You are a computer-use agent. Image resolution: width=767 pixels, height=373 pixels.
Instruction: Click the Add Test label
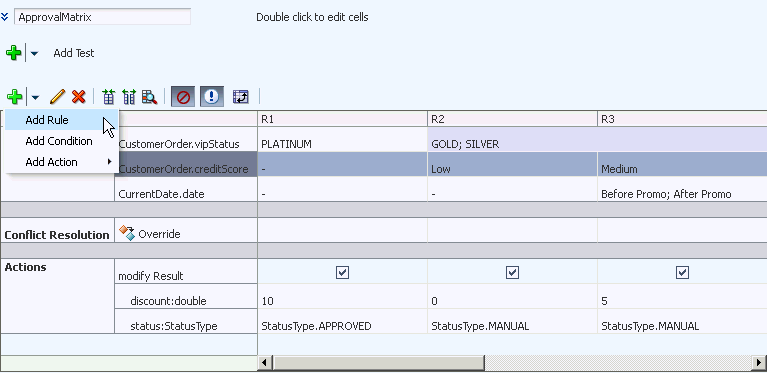pos(74,53)
